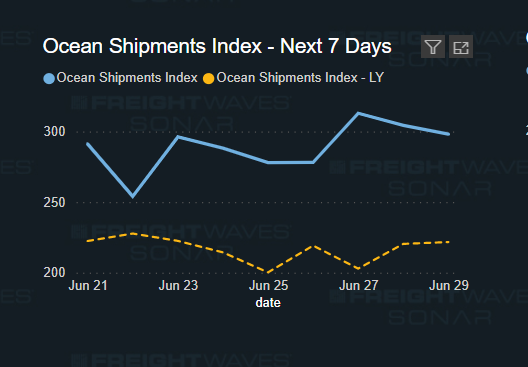Click the 300 y-axis value label

click(x=54, y=132)
